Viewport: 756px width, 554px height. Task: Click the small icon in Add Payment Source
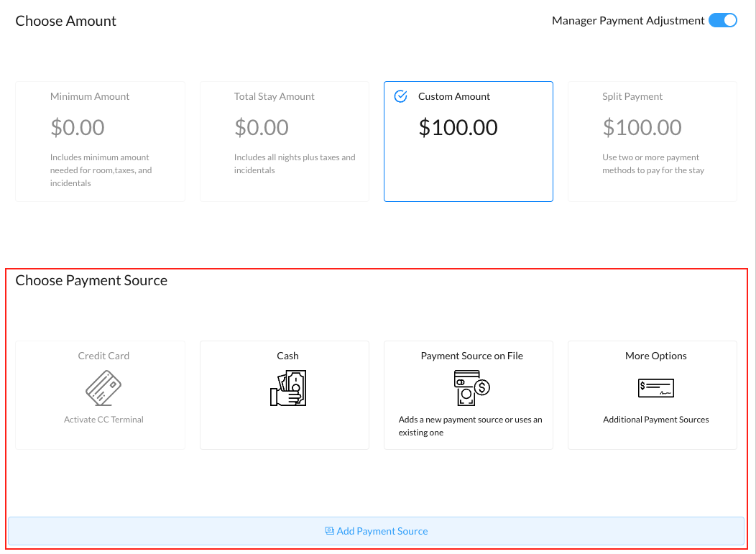tap(329, 531)
